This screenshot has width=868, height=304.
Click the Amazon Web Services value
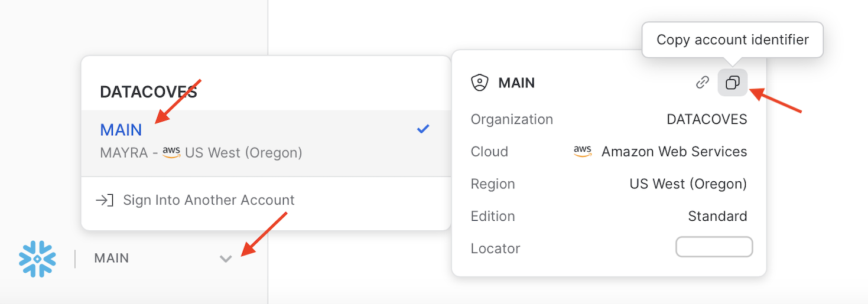[x=674, y=152]
